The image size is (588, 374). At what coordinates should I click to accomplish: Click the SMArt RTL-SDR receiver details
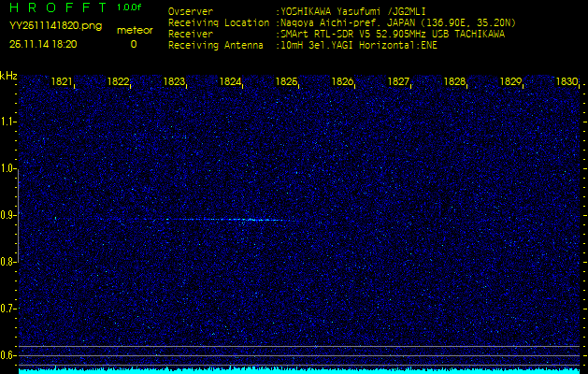point(391,33)
